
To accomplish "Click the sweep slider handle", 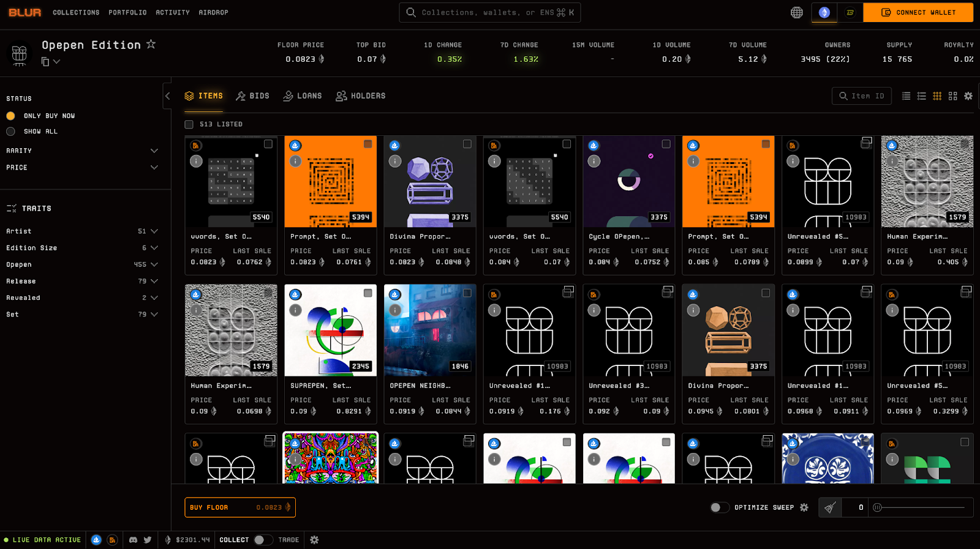I will coord(877,507).
